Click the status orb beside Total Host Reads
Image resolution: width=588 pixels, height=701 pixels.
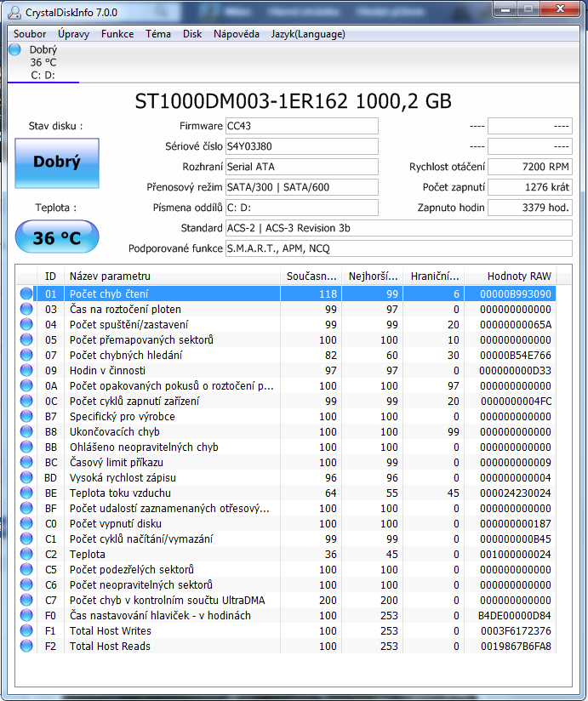coord(26,646)
